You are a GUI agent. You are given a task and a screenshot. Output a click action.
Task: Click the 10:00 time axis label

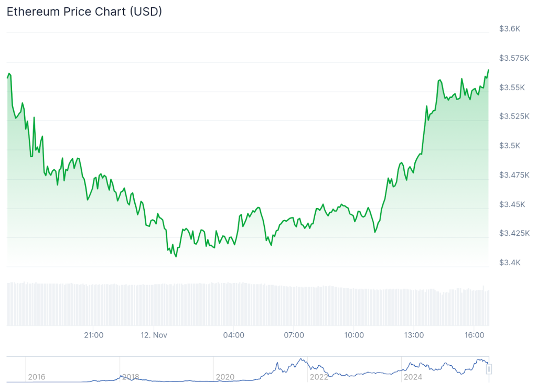[354, 335]
